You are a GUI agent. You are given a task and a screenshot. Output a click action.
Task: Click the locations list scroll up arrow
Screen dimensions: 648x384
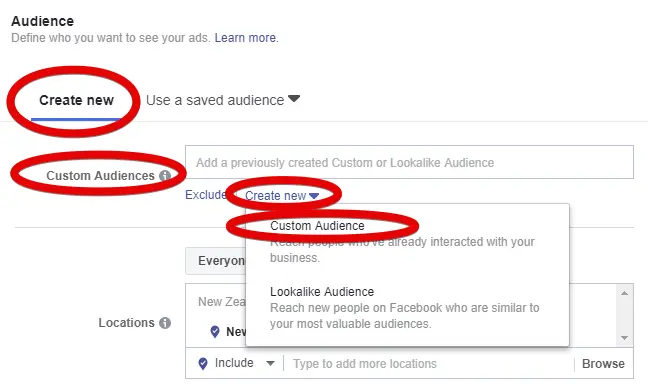(x=624, y=293)
